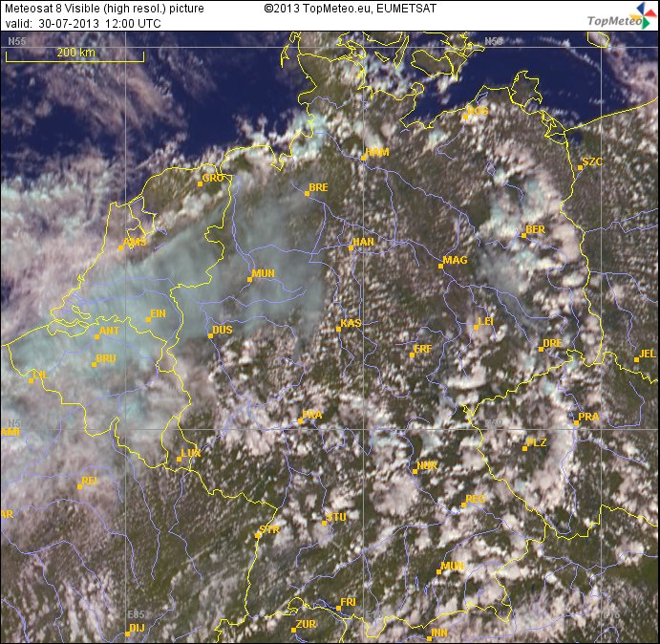Image resolution: width=660 pixels, height=644 pixels.
Task: Click the AMS city marker
Action: coord(121,248)
